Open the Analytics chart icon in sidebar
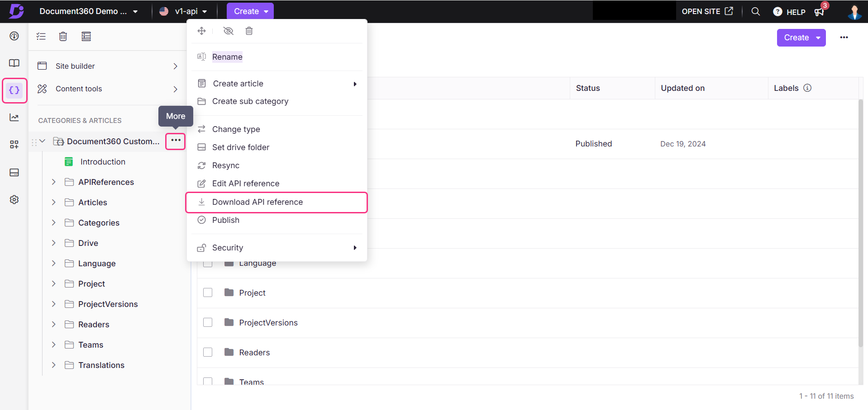This screenshot has height=410, width=868. click(x=14, y=118)
